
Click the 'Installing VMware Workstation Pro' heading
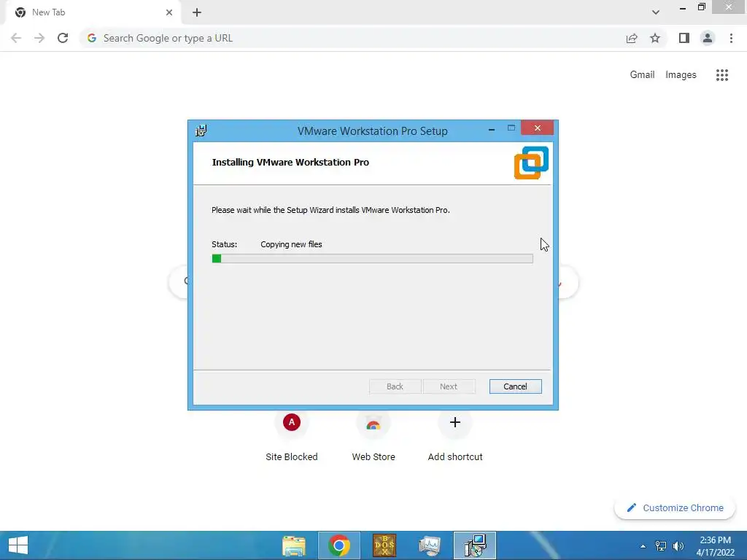pos(290,163)
